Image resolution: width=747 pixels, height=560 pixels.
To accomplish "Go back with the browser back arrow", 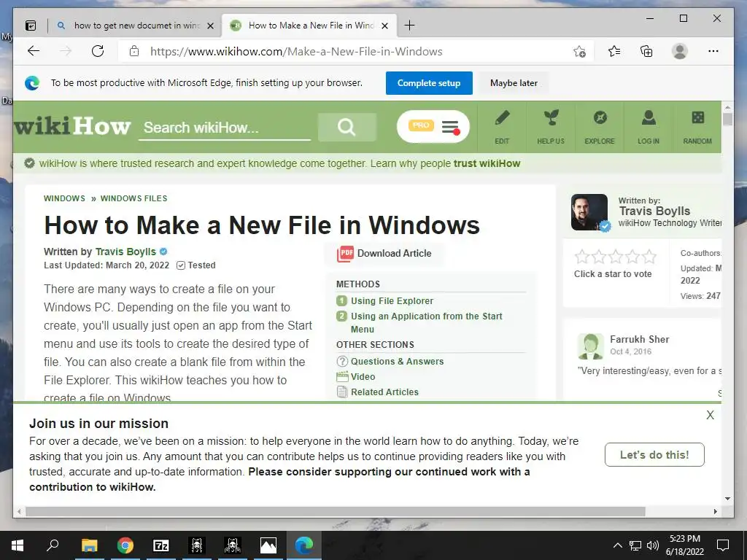I will coord(34,51).
